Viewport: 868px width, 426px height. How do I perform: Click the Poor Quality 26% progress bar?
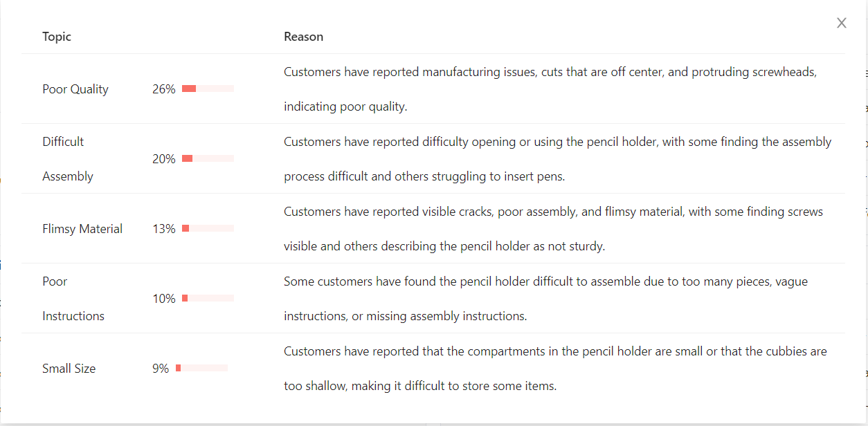coord(208,89)
